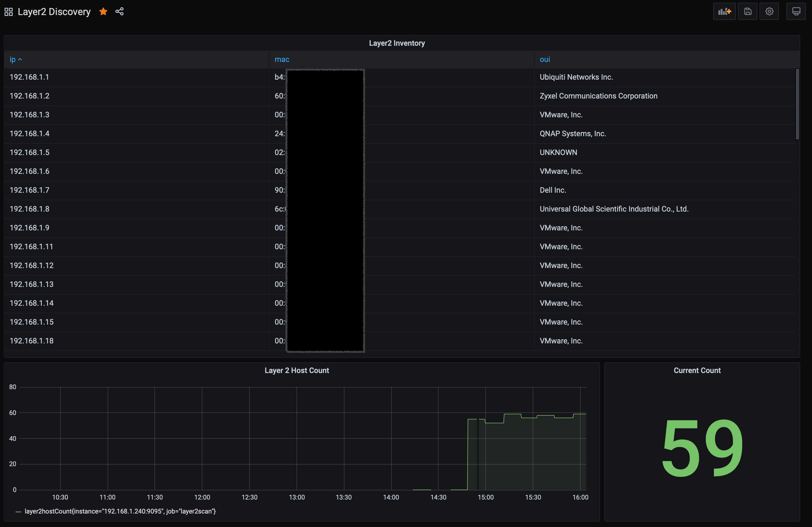Open the Current Count panel menu
Screen dimensions: 812x527
(697, 370)
